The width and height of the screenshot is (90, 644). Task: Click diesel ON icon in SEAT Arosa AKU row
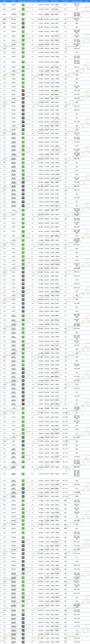point(23,27)
